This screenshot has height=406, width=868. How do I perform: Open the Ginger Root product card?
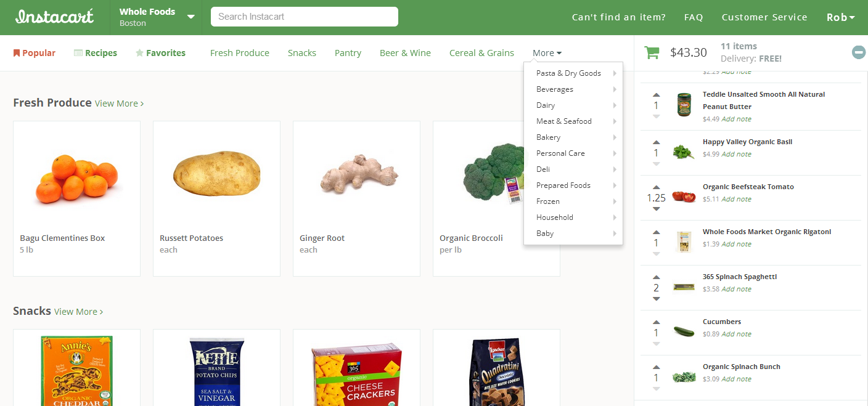tap(356, 198)
